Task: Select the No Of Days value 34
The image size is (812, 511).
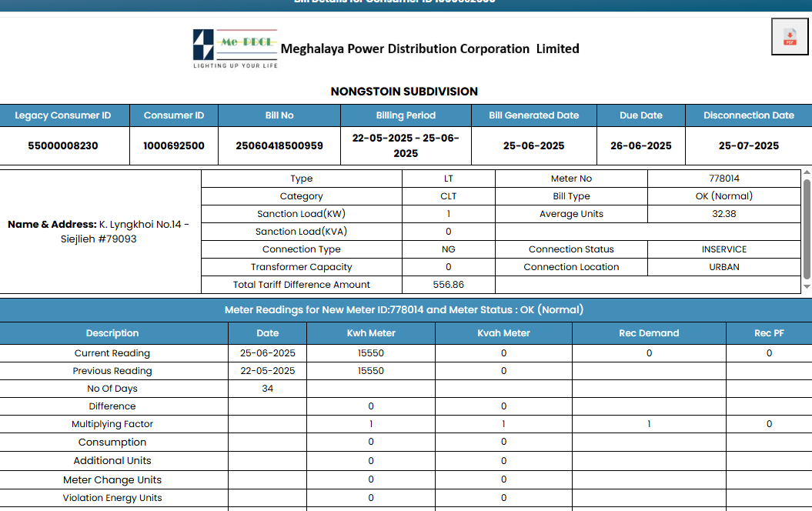Action: [268, 389]
